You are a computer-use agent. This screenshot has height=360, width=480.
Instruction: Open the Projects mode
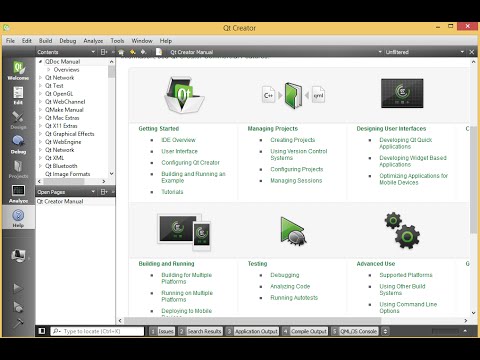(x=18, y=169)
